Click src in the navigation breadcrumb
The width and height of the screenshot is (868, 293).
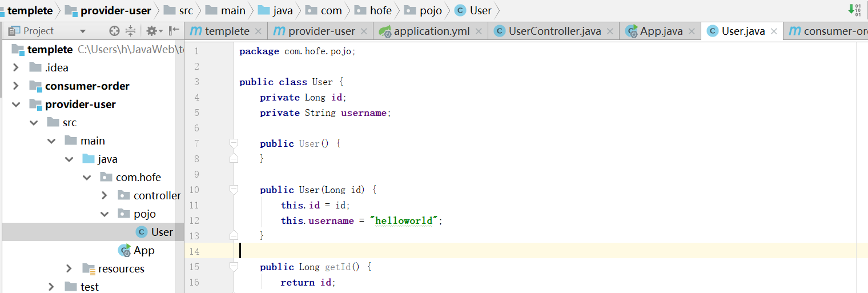point(178,10)
